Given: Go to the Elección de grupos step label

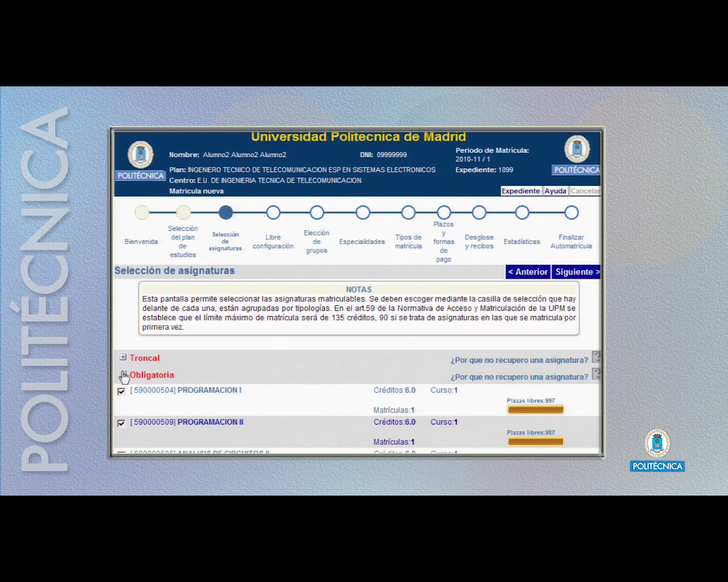Looking at the screenshot, I should point(317,242).
